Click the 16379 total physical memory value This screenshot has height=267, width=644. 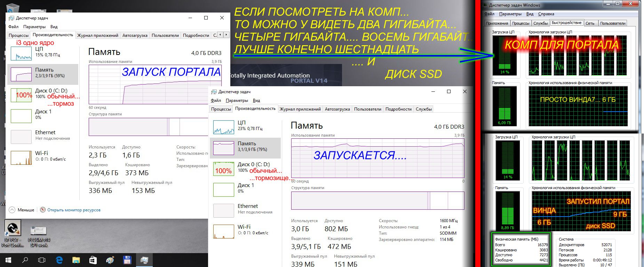pos(543,245)
